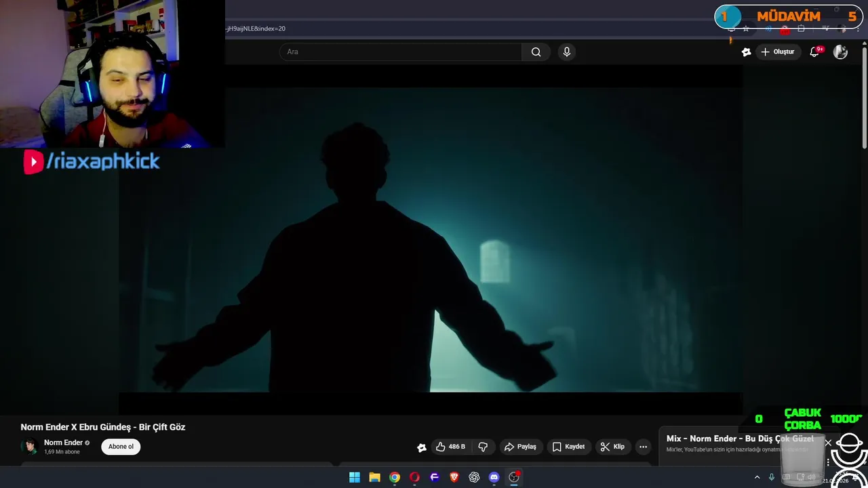868x488 pixels.
Task: Create a clip with the Klip button
Action: 612,447
